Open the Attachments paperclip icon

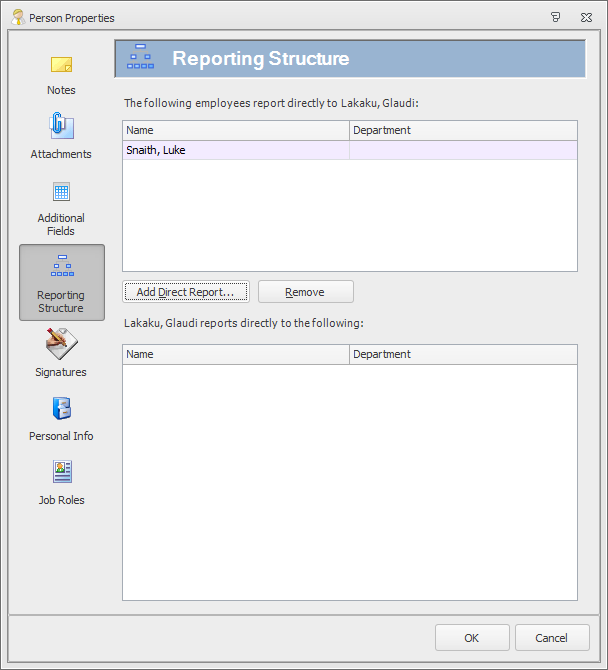(x=62, y=126)
